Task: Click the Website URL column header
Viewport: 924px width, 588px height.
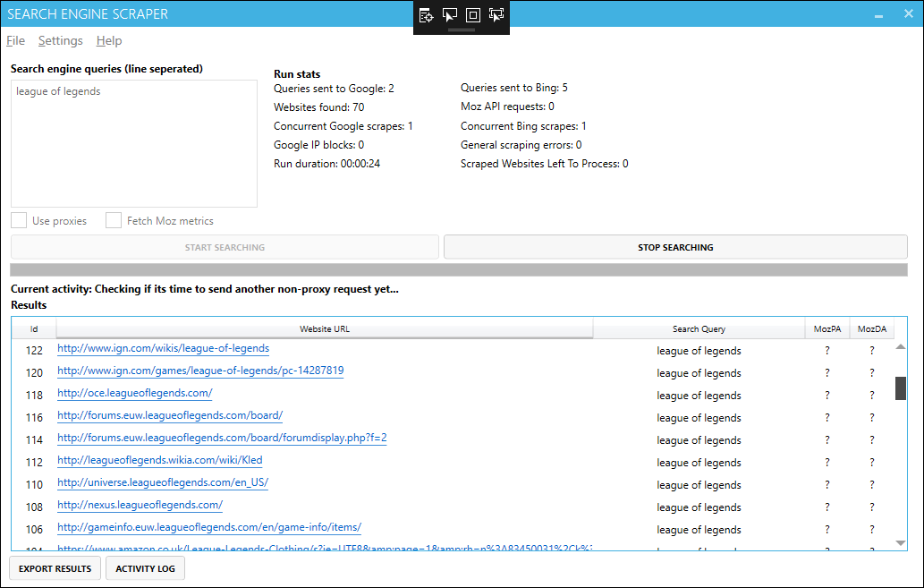Action: pyautogui.click(x=325, y=329)
